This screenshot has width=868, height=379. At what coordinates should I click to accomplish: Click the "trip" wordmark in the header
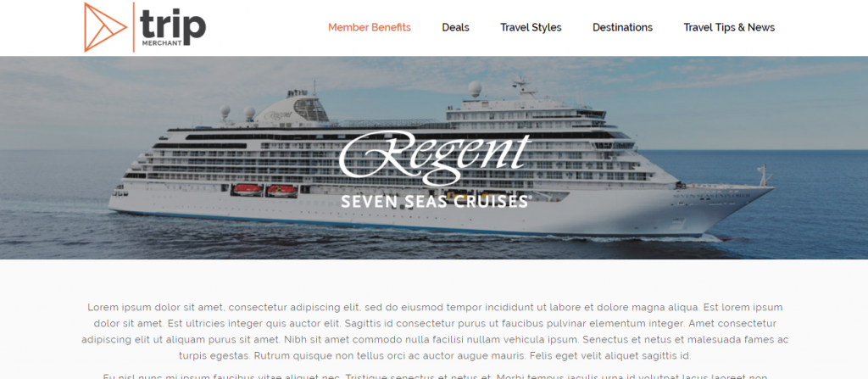pyautogui.click(x=173, y=25)
